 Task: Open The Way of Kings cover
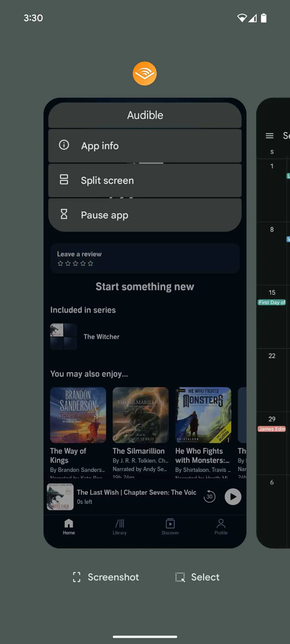pyautogui.click(x=78, y=415)
